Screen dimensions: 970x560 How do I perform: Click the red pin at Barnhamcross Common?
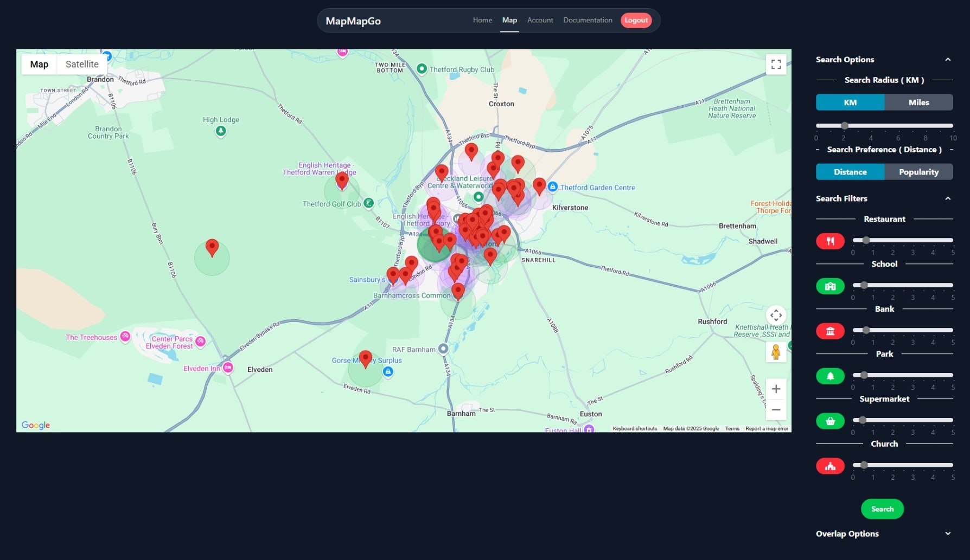click(458, 292)
